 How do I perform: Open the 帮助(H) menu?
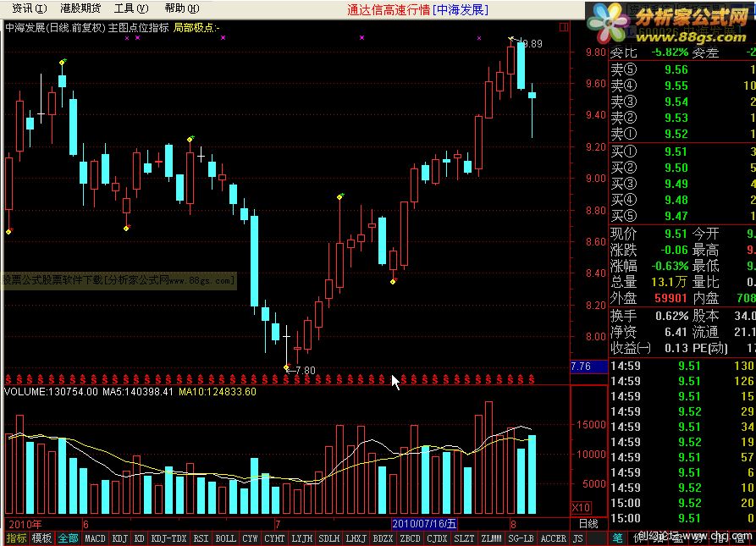tap(182, 8)
